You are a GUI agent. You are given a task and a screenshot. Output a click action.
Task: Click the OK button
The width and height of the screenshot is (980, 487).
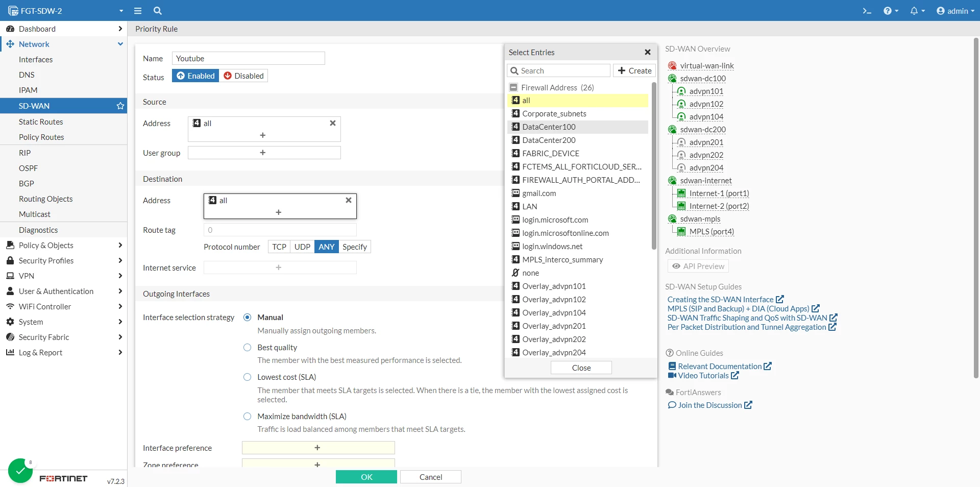pyautogui.click(x=366, y=477)
